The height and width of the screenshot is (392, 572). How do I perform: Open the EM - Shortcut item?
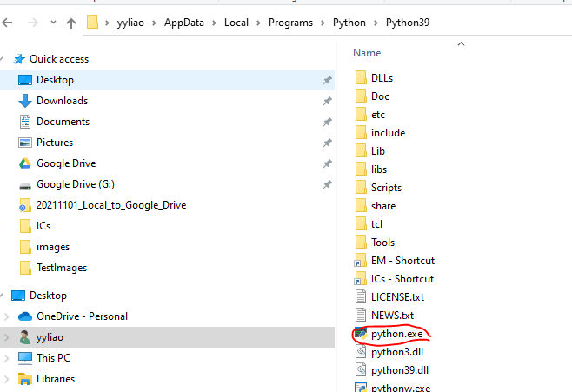402,260
